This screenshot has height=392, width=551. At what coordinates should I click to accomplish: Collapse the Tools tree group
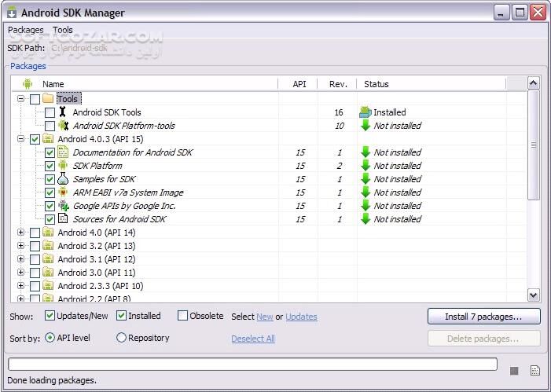[x=20, y=99]
